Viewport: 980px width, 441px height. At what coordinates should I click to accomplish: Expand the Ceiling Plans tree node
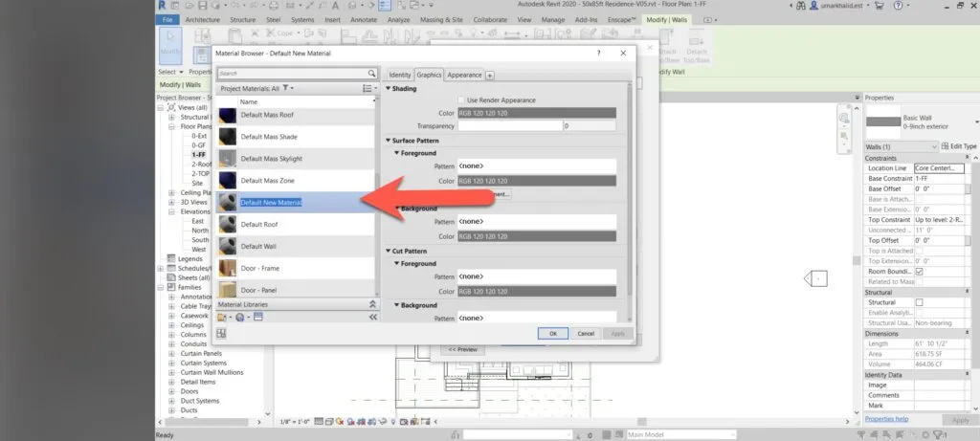172,193
